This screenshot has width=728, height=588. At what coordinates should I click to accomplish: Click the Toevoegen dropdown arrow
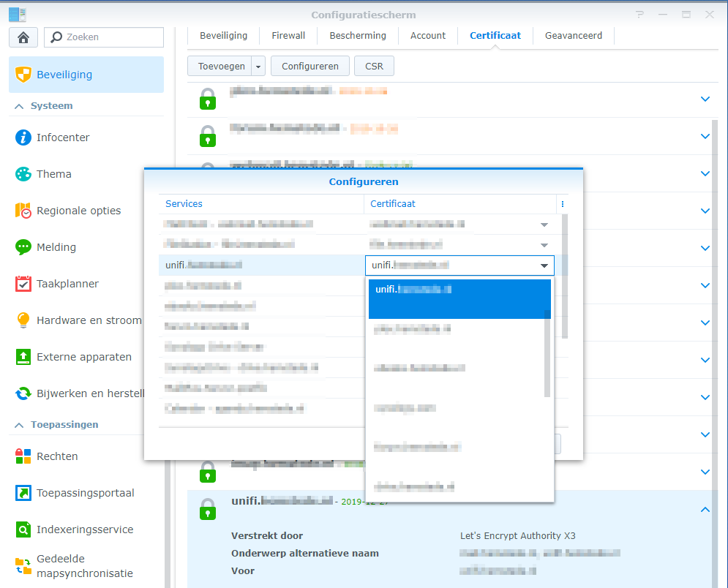[258, 67]
